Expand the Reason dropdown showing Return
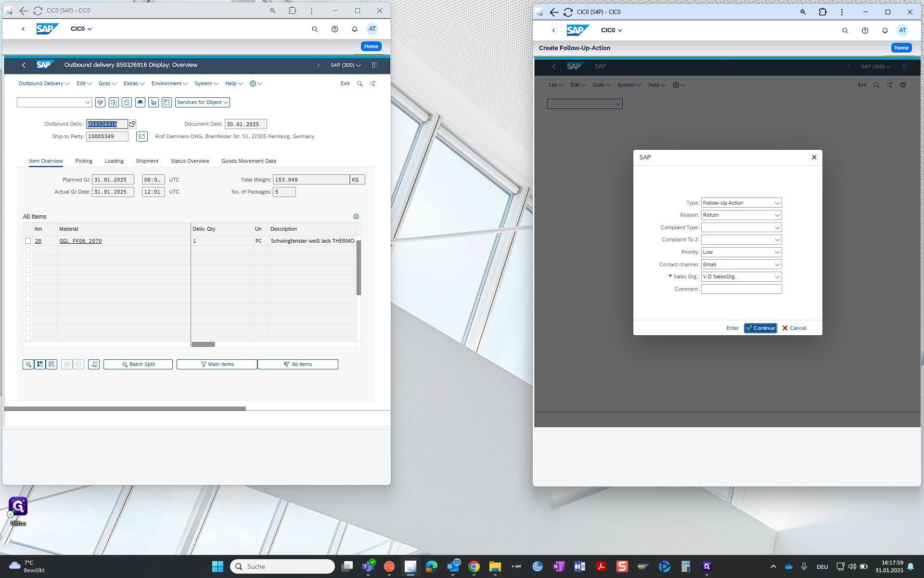 point(777,215)
